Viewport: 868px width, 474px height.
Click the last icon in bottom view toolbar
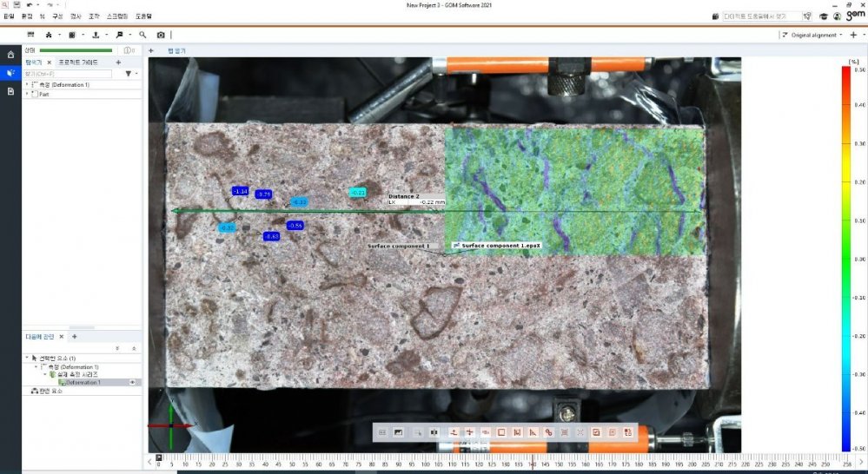(627, 431)
